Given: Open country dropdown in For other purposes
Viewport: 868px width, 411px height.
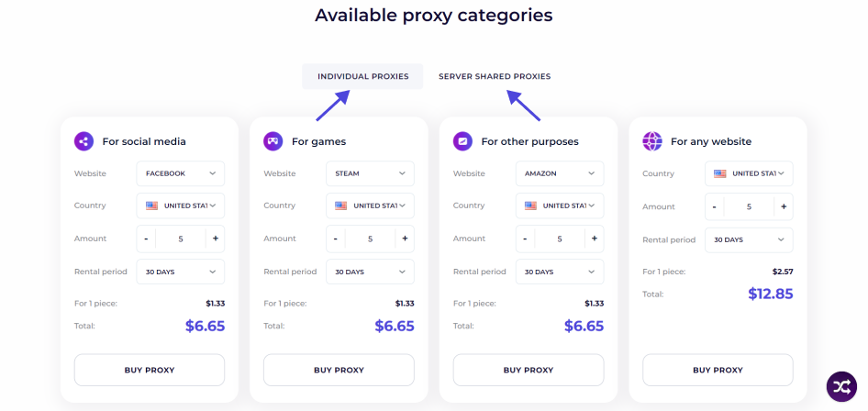Looking at the screenshot, I should pyautogui.click(x=560, y=205).
